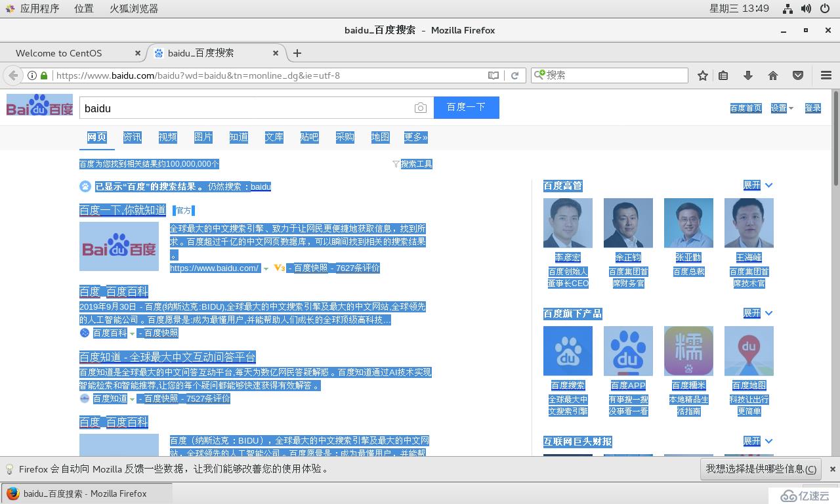Open the 位置 system menu
Image resolution: width=840 pixels, height=504 pixels.
[x=83, y=9]
